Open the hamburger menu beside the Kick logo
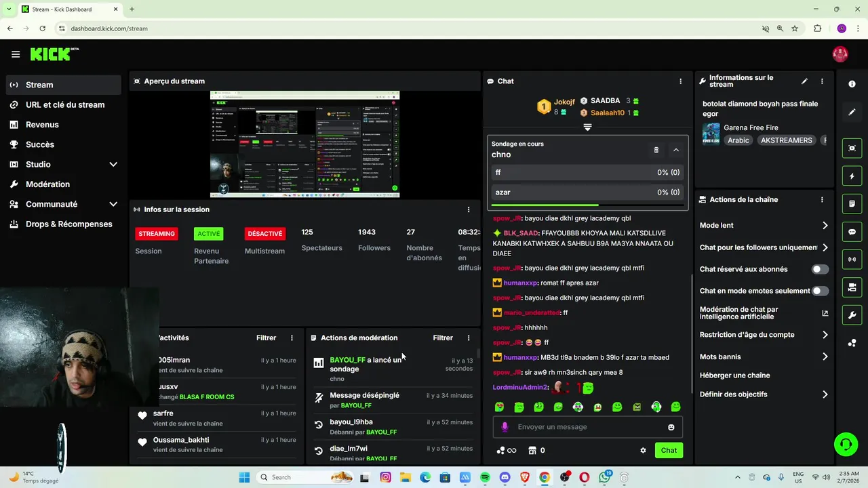Image resolution: width=868 pixels, height=488 pixels. point(16,54)
